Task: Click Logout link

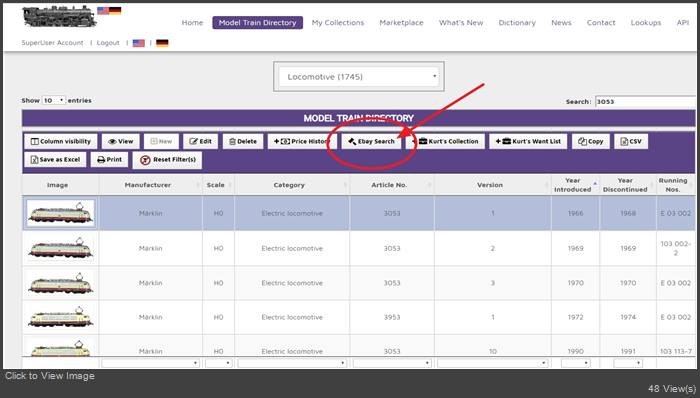Action: coord(108,43)
